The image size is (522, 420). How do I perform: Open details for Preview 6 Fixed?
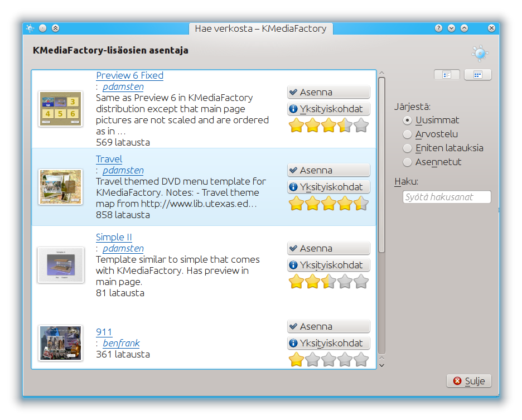pyautogui.click(x=328, y=109)
